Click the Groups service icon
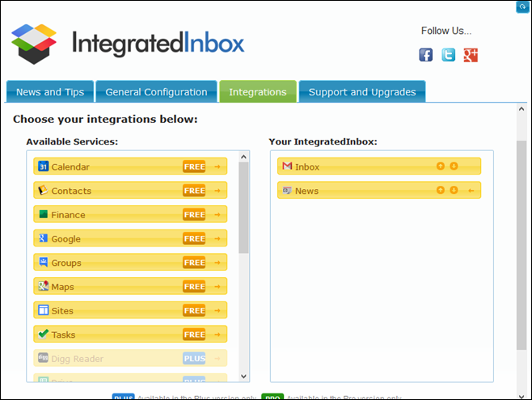This screenshot has height=400, width=532. (43, 262)
